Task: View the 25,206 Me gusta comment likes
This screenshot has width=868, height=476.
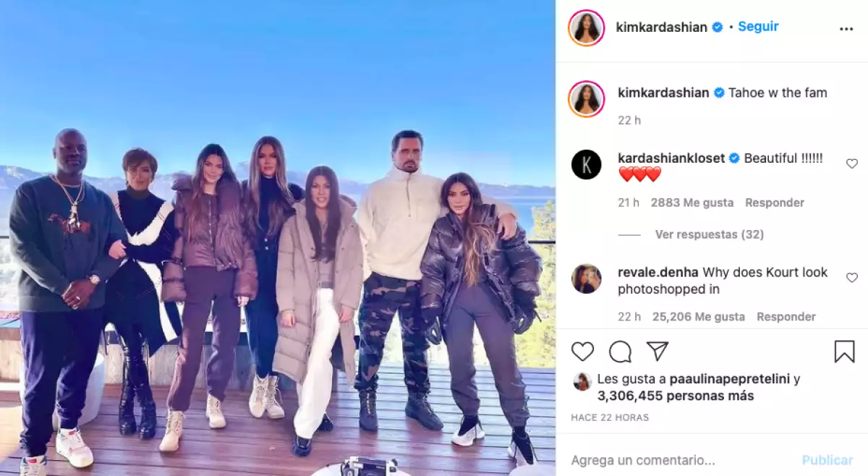Action: click(699, 317)
